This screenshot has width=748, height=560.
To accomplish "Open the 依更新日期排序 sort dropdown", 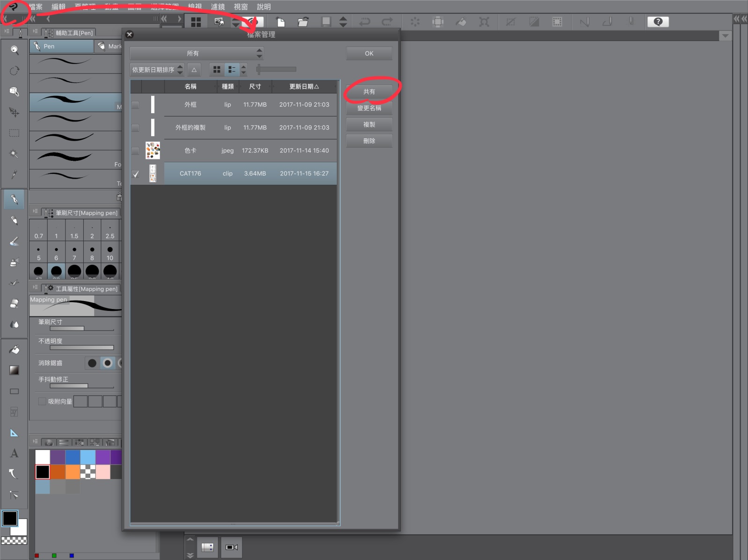I will (157, 70).
